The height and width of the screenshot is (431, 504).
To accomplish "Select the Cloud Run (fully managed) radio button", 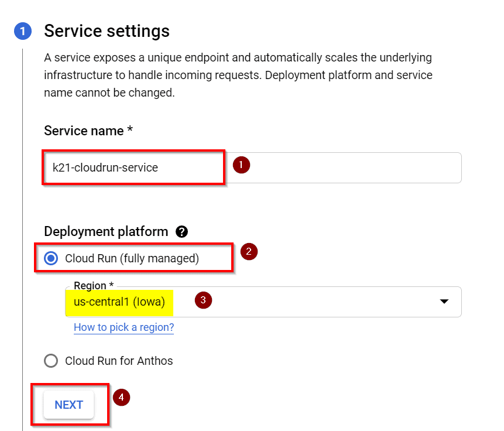I will (x=52, y=258).
